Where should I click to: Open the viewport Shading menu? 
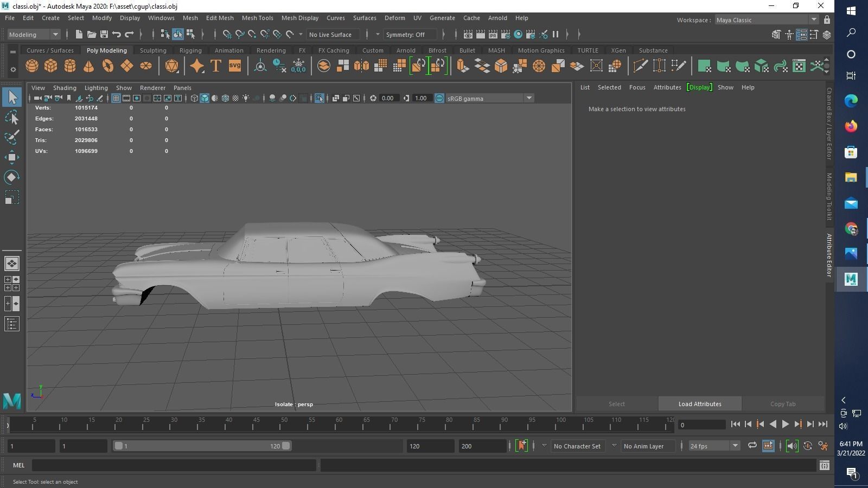click(65, 88)
